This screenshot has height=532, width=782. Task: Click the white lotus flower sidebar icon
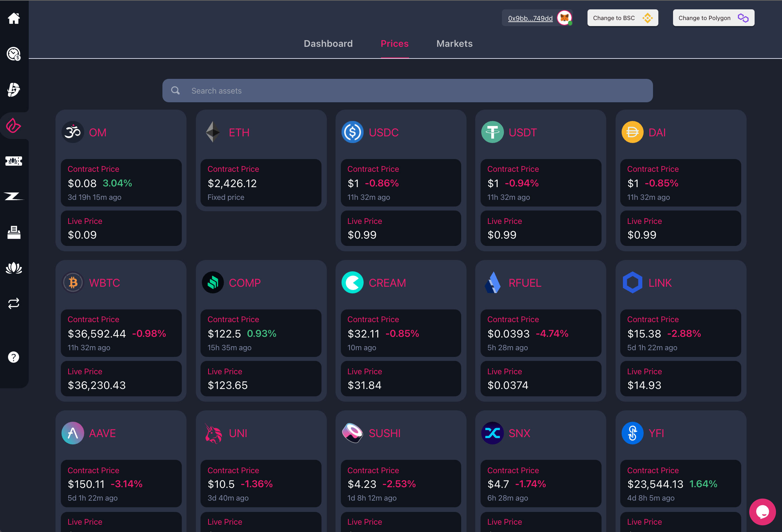pyautogui.click(x=14, y=268)
